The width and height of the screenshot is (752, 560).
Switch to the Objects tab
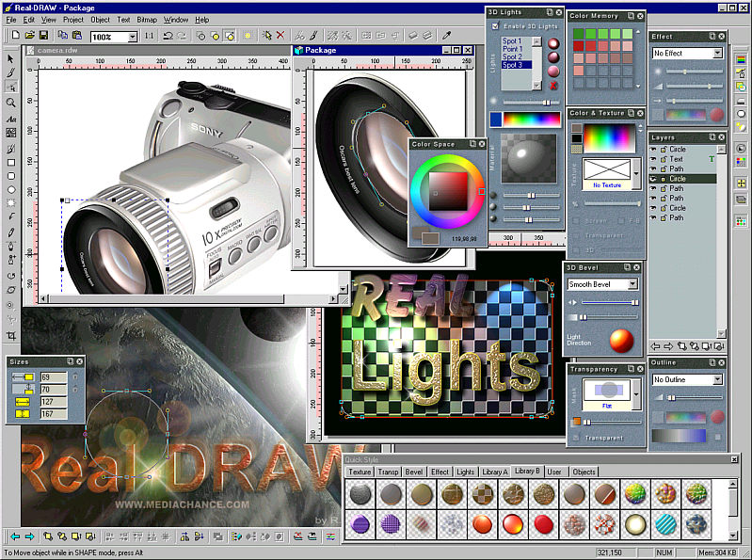coord(584,472)
